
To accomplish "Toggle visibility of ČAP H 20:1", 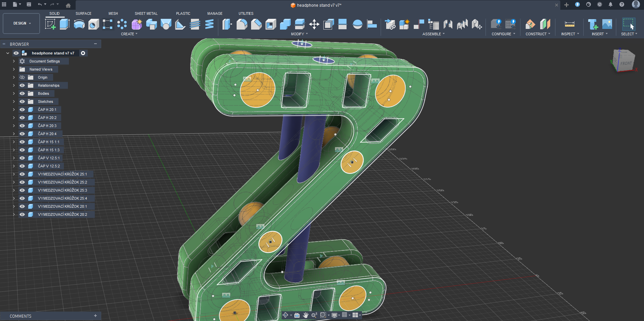I will [x=22, y=110].
